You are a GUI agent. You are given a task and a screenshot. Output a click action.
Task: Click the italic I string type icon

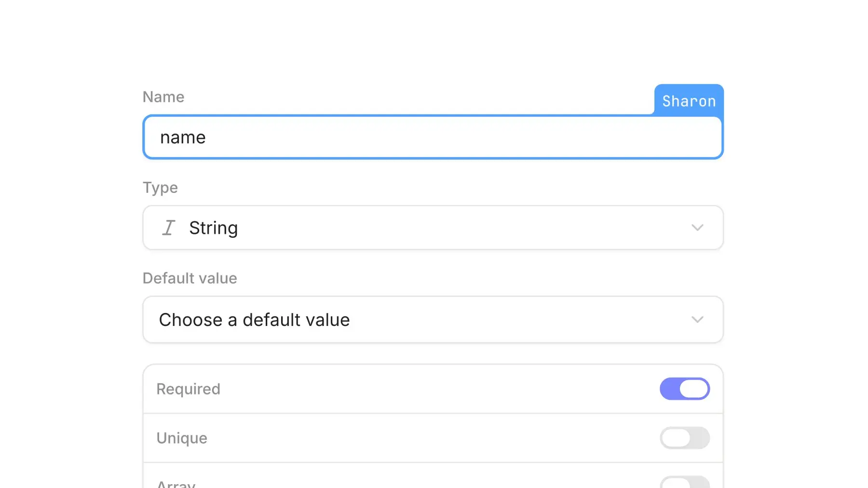pos(168,228)
